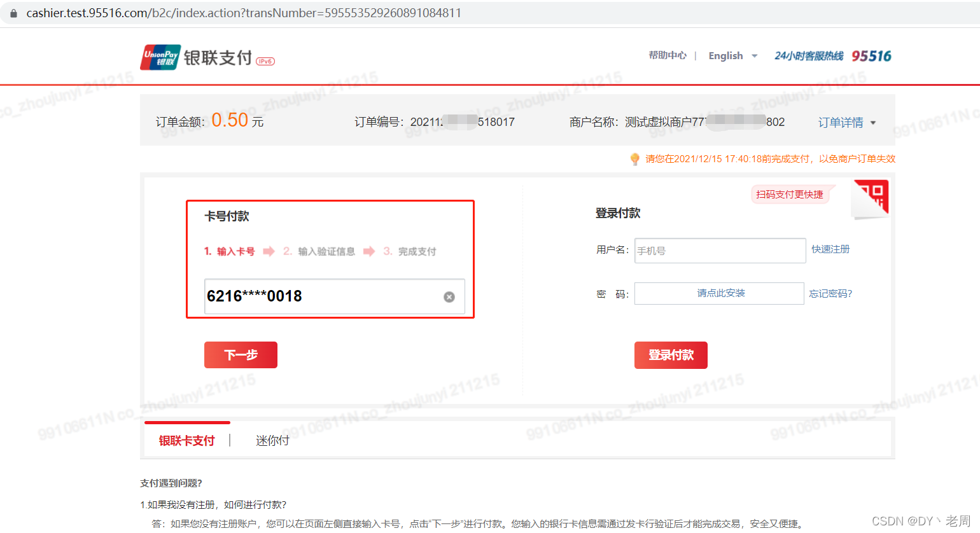Image resolution: width=980 pixels, height=533 pixels.
Task: Open the 快速注册 quick register link
Action: click(x=830, y=249)
